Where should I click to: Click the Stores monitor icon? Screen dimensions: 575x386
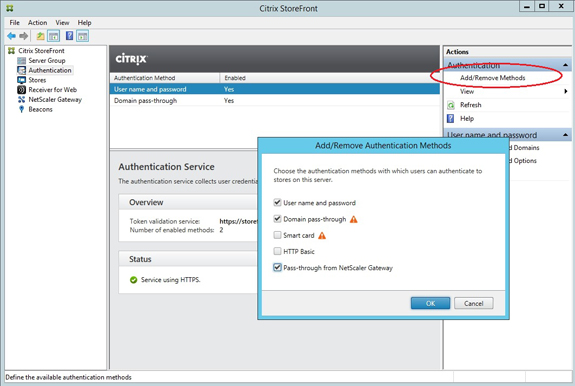tap(22, 80)
